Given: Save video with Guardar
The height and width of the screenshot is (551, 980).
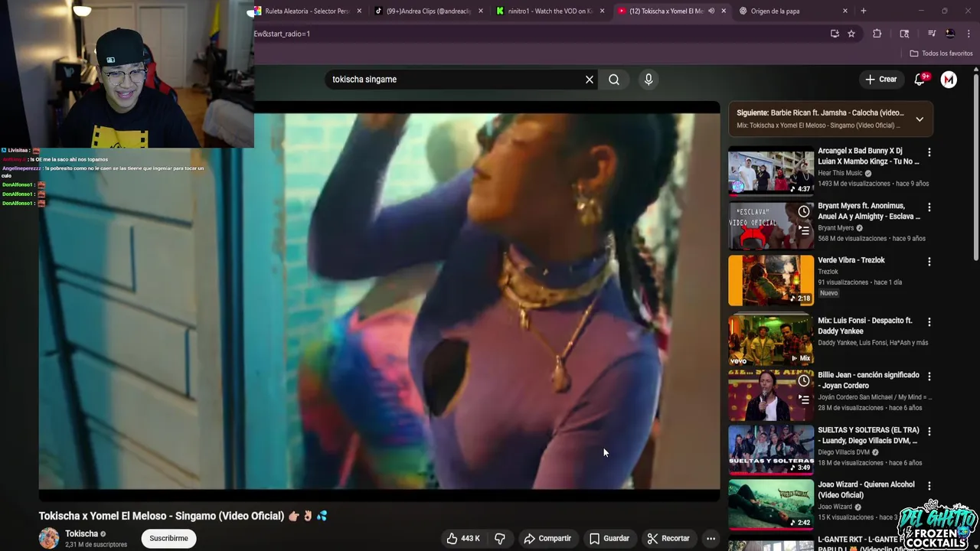Looking at the screenshot, I should click(609, 539).
